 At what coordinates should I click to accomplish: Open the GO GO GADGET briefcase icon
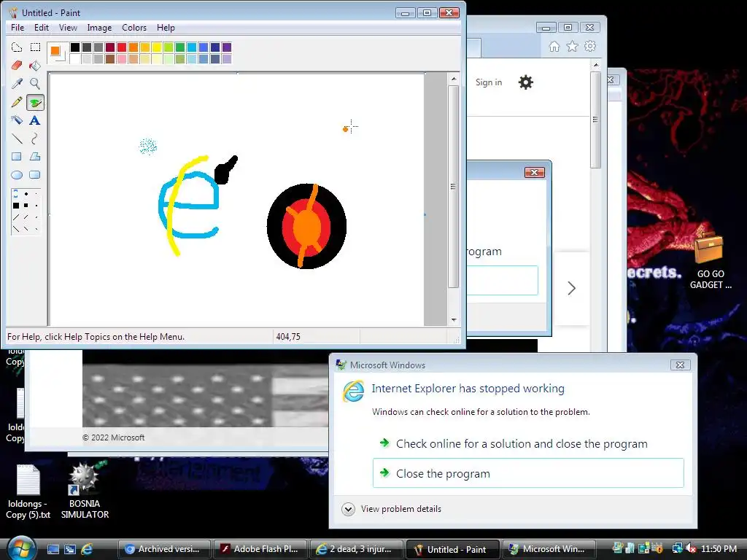pos(711,261)
